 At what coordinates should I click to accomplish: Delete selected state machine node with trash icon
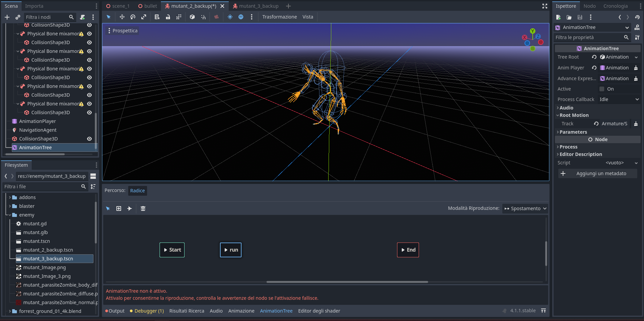pyautogui.click(x=143, y=208)
